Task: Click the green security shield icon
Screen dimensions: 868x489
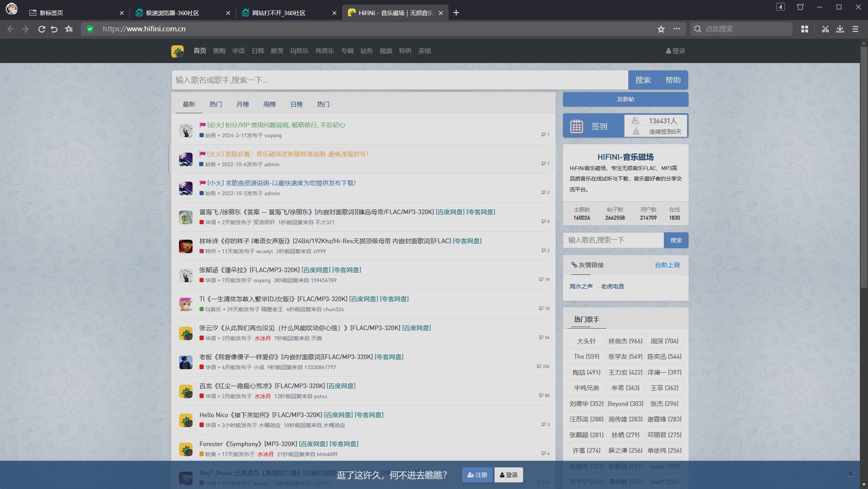Action: pos(90,29)
